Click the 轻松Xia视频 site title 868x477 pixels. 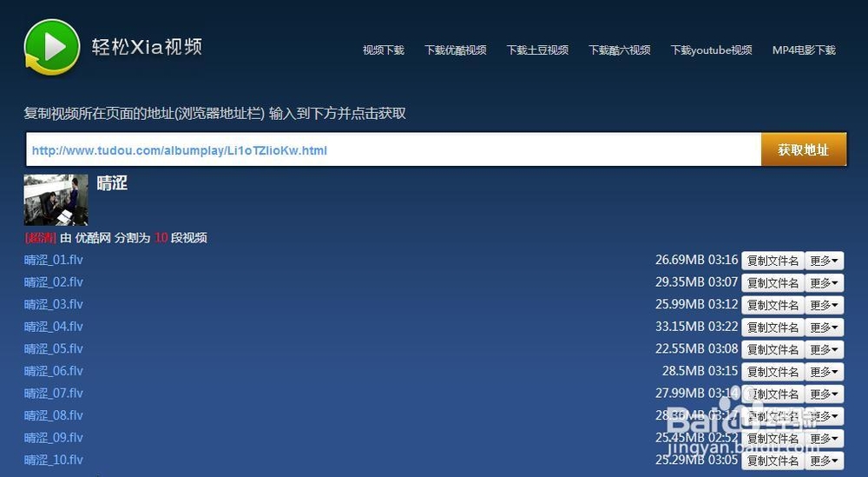pyautogui.click(x=148, y=47)
